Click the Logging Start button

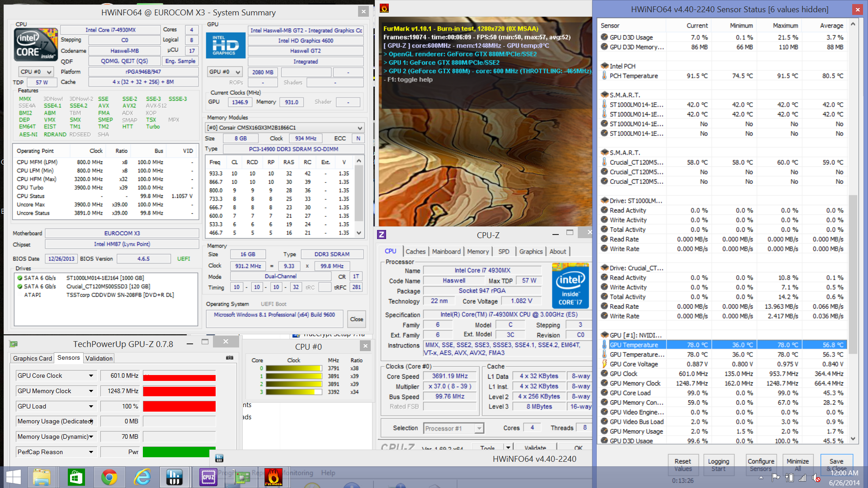(x=718, y=465)
